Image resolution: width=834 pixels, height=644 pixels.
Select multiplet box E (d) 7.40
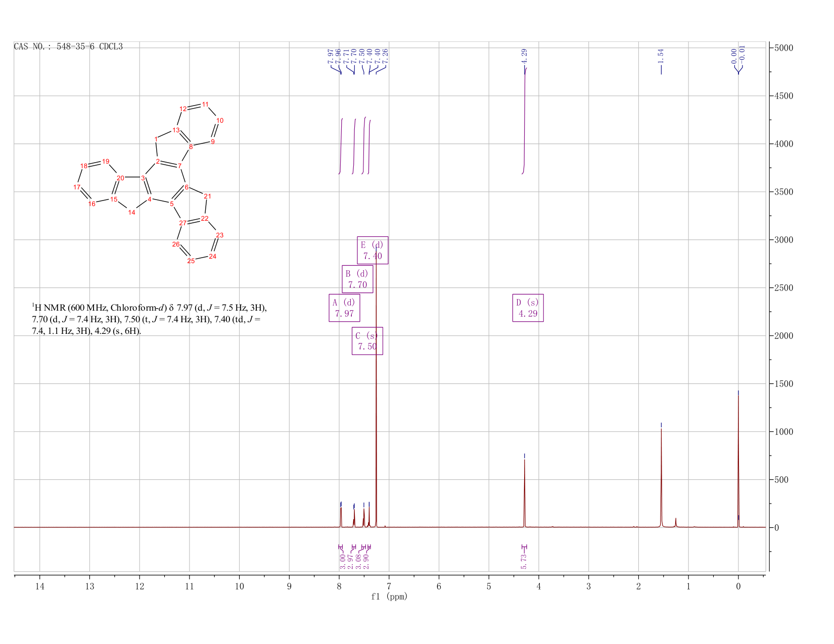[x=373, y=250]
